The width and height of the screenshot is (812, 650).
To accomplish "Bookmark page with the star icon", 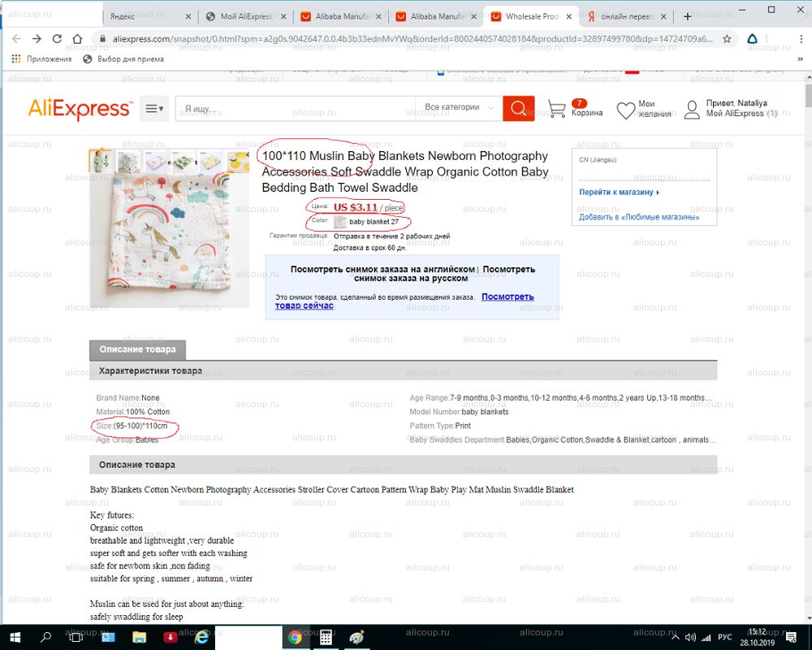I will (x=727, y=39).
